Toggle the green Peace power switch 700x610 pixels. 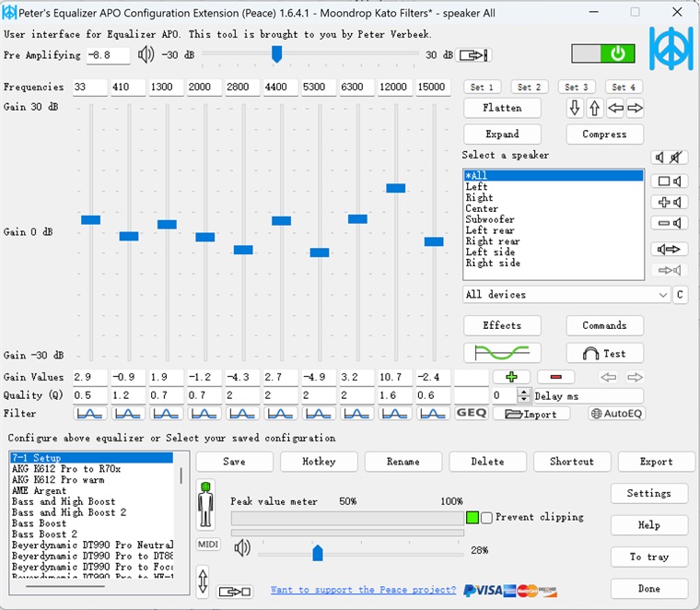[x=603, y=53]
